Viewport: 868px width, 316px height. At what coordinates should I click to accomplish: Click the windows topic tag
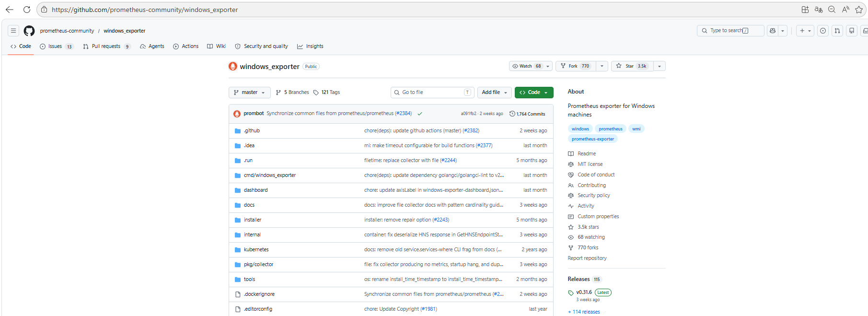click(x=580, y=129)
